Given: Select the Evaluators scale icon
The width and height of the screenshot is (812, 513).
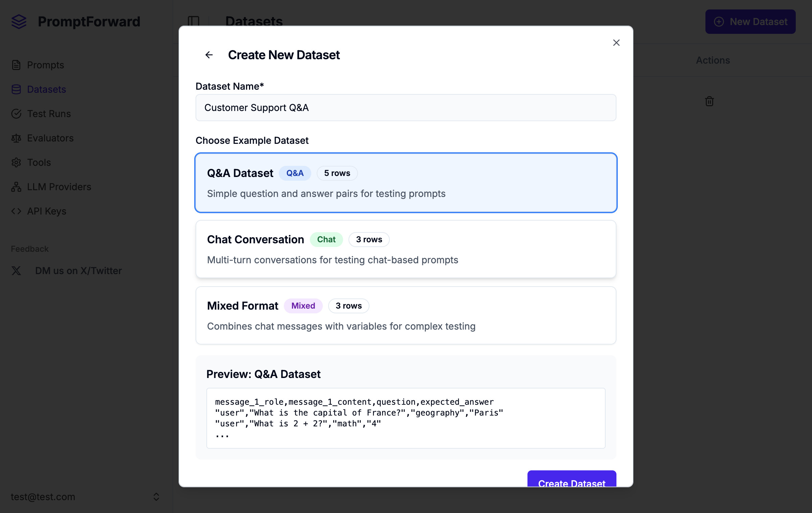Looking at the screenshot, I should 17,138.
